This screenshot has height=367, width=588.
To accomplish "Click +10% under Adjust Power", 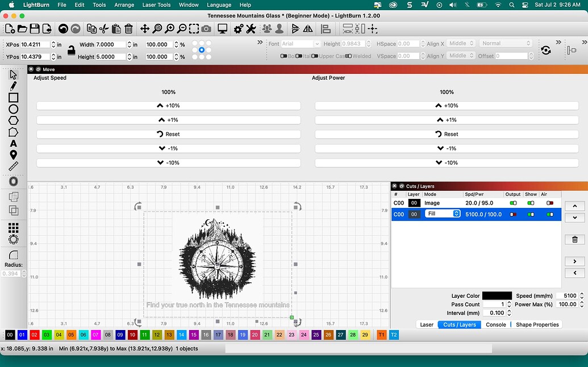I will point(447,105).
